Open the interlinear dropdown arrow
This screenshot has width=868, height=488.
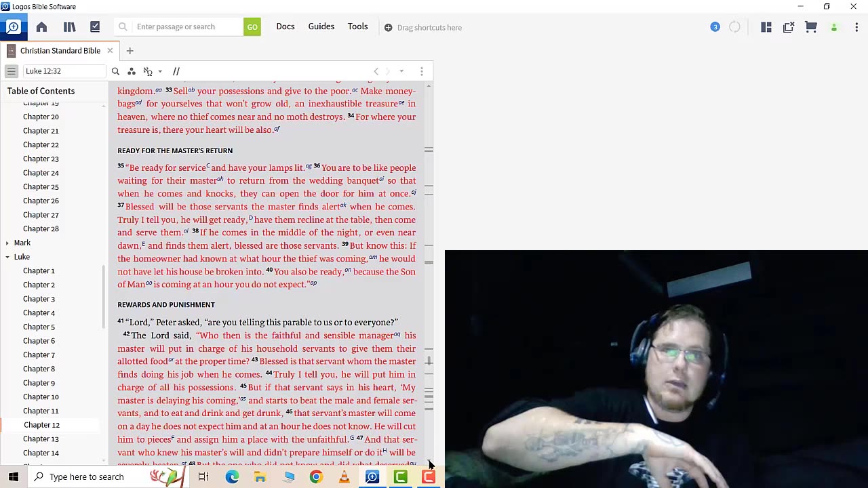[x=160, y=71]
